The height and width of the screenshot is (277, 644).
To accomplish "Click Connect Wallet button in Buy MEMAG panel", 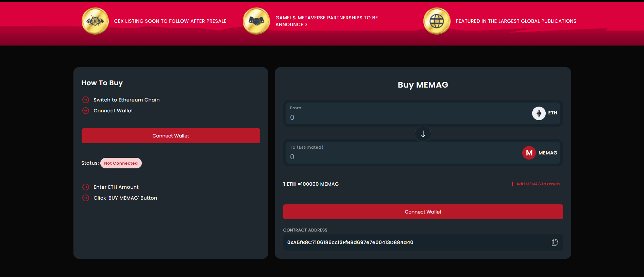I will pyautogui.click(x=423, y=212).
